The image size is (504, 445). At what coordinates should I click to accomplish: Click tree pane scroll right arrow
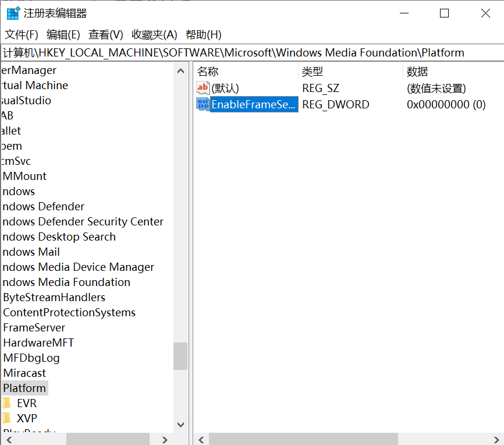pyautogui.click(x=165, y=440)
